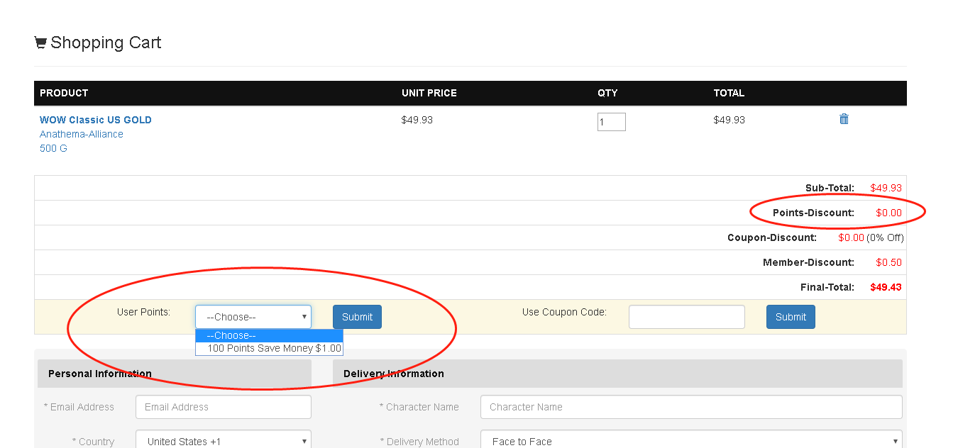Screen dimensions: 980x448
Task: Click the "User Points:" label
Action: [x=143, y=312]
